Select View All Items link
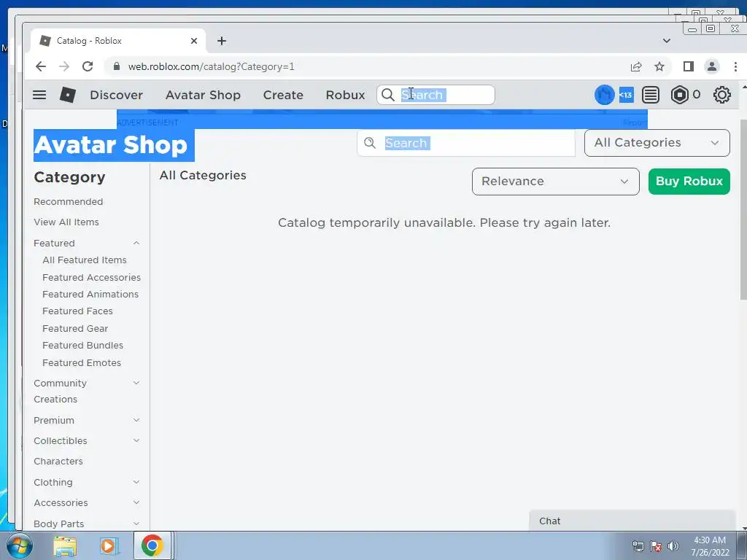 pos(66,222)
